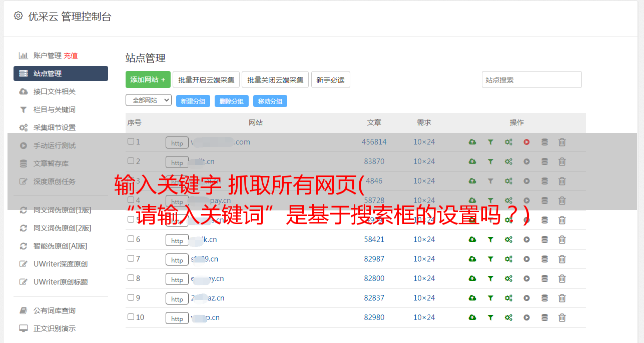644x343 pixels.
Task: Open the 全部网站 group dropdown
Action: point(148,100)
